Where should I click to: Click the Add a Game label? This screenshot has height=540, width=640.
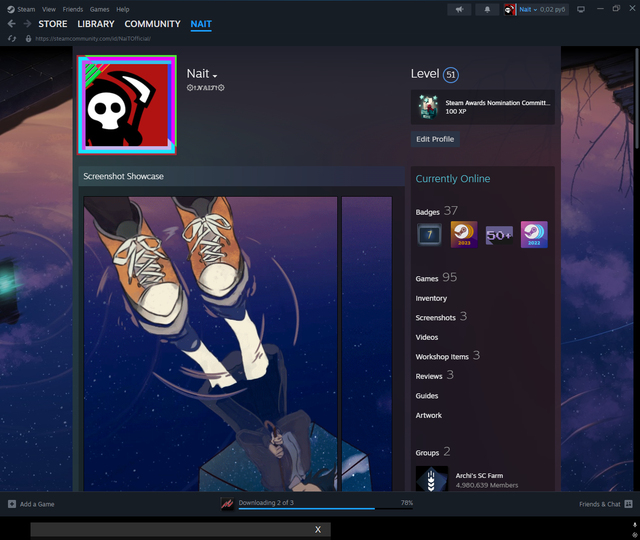pos(37,504)
